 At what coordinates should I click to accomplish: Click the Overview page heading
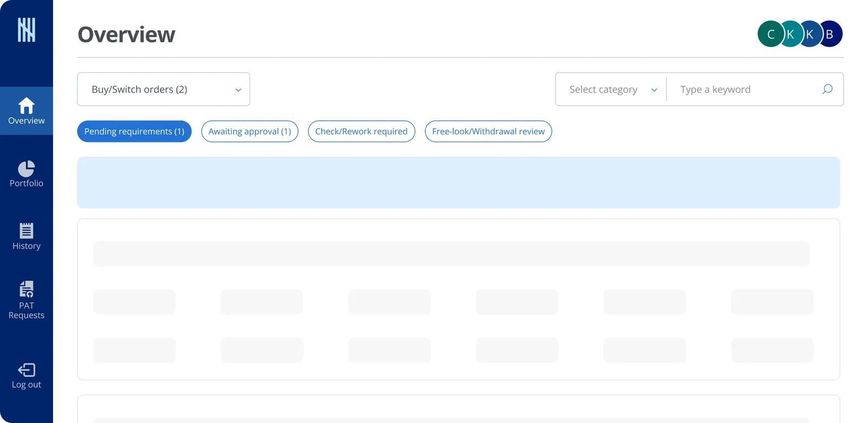coord(126,35)
